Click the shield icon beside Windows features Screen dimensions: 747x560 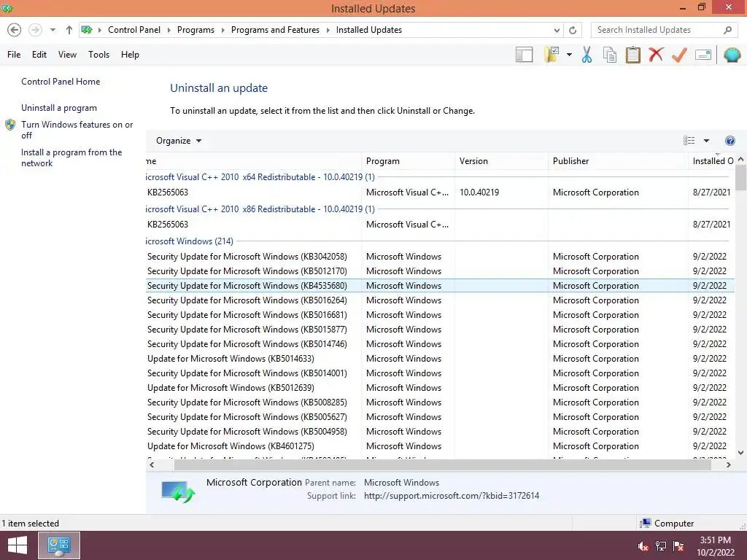(10, 125)
